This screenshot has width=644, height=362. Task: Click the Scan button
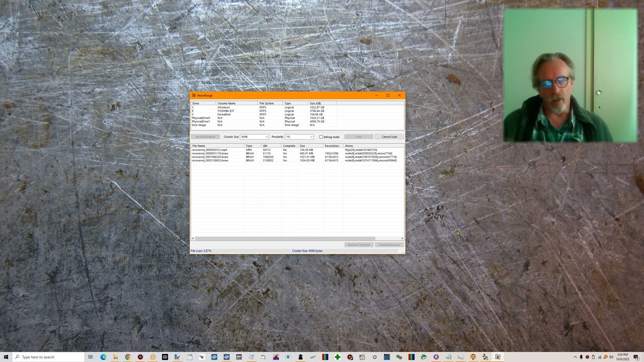click(359, 137)
